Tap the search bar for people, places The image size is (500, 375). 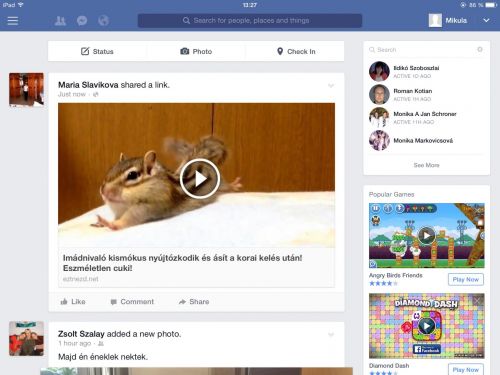pyautogui.click(x=250, y=21)
